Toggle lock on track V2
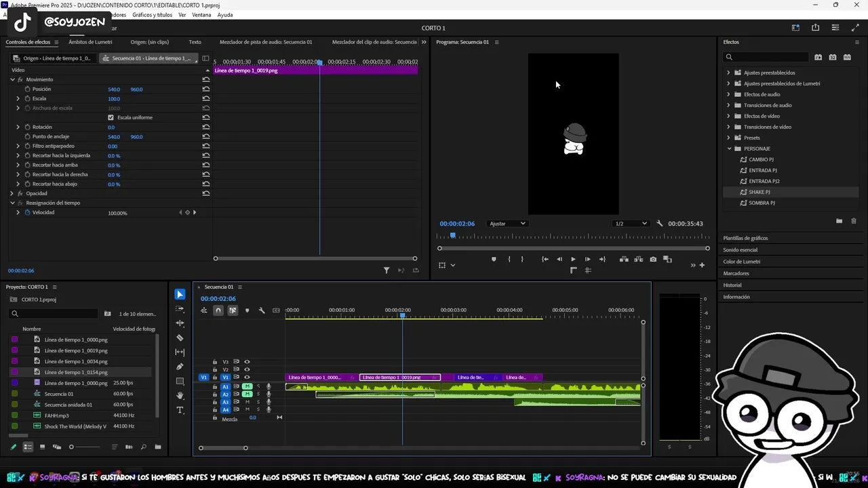868x488 pixels. pos(215,369)
